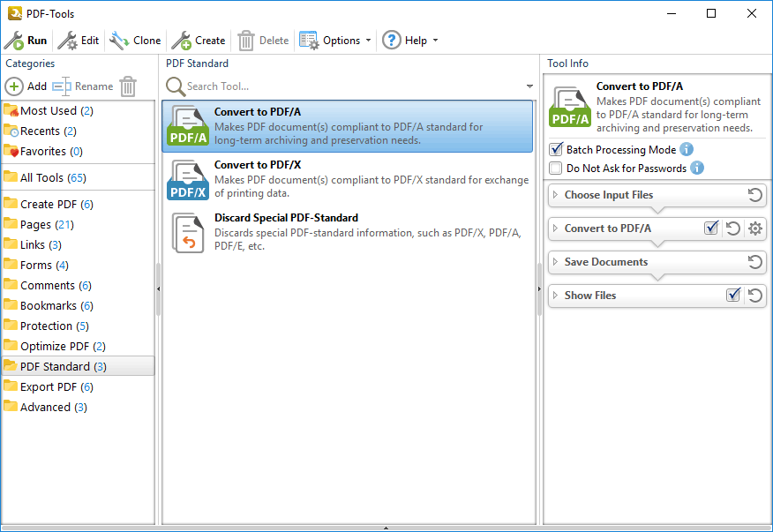This screenshot has height=532, width=773.
Task: Create a new tool
Action: 199,41
